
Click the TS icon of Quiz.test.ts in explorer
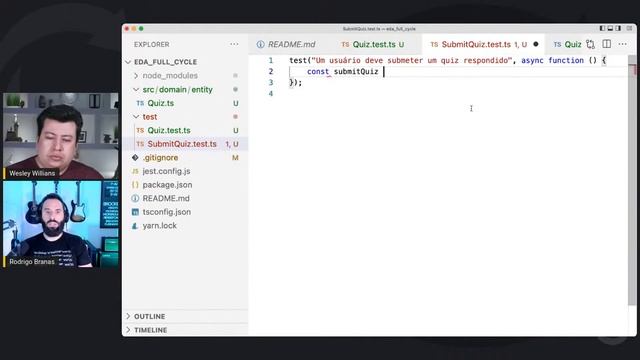tap(140, 131)
